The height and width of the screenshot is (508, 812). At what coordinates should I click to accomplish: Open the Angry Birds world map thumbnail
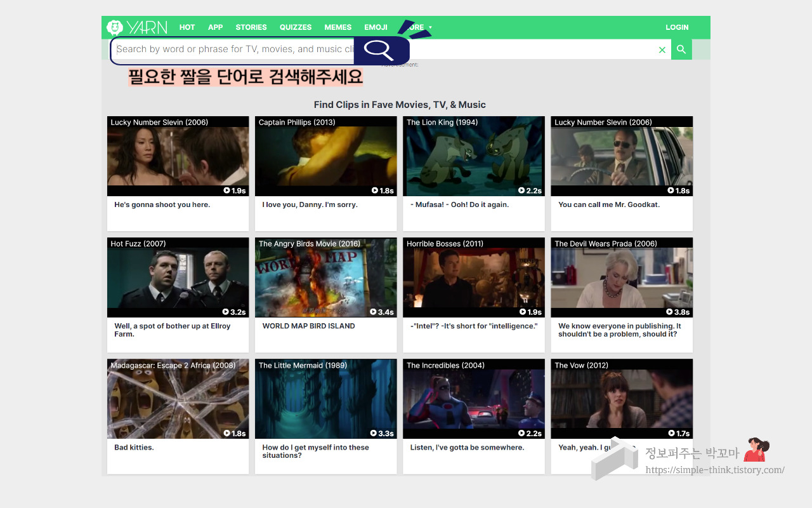pos(326,277)
